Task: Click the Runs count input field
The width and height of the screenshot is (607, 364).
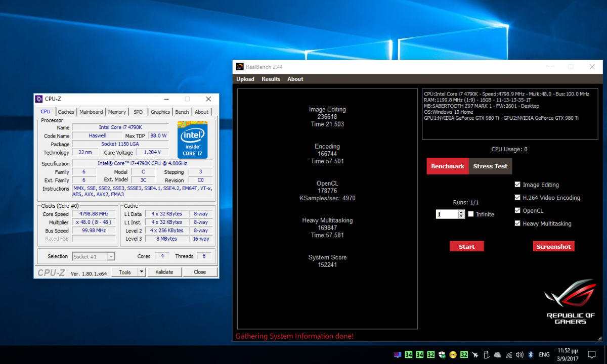Action: (x=447, y=214)
